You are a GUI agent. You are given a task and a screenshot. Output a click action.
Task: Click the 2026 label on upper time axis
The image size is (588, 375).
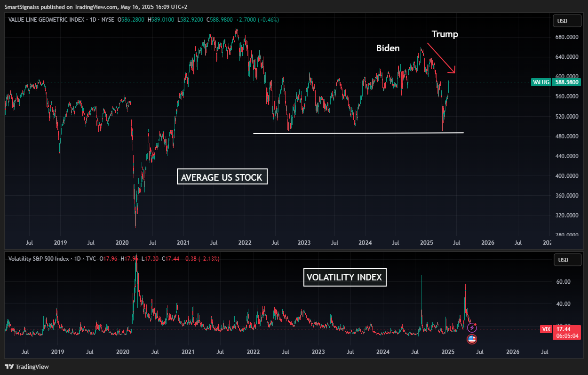point(488,243)
